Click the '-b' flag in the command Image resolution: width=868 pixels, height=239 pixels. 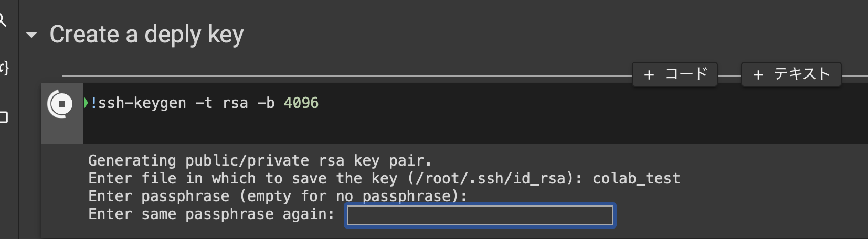click(266, 103)
